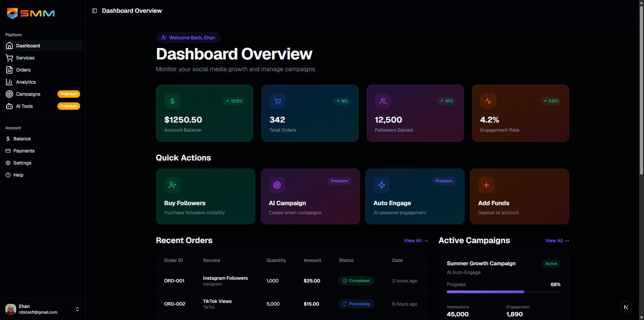Click the Services cart icon

(9, 58)
